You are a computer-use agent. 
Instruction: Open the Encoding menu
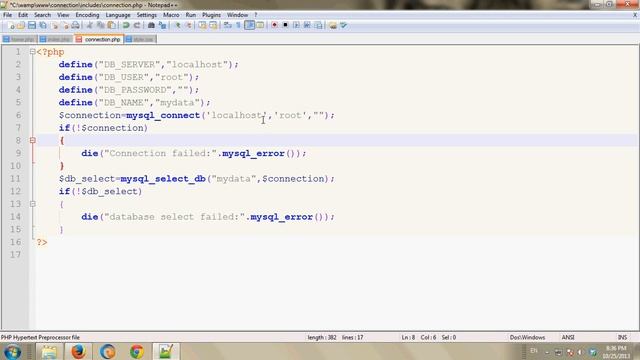coord(87,15)
